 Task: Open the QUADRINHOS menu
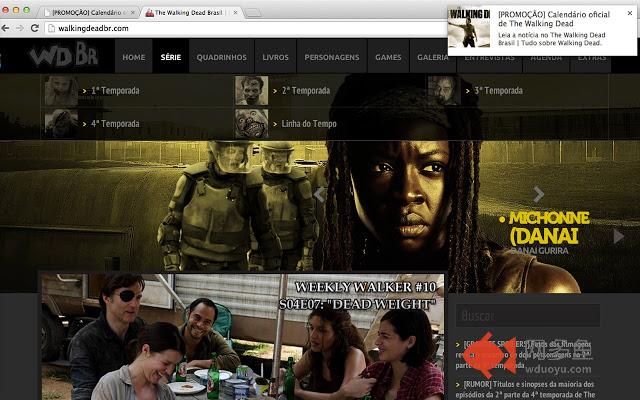point(222,57)
